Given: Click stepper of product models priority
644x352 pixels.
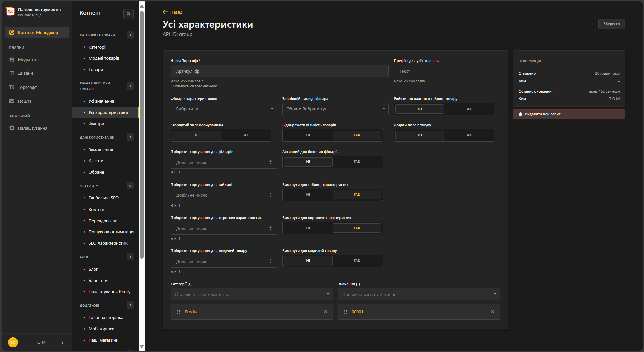Looking at the screenshot, I should [270, 261].
